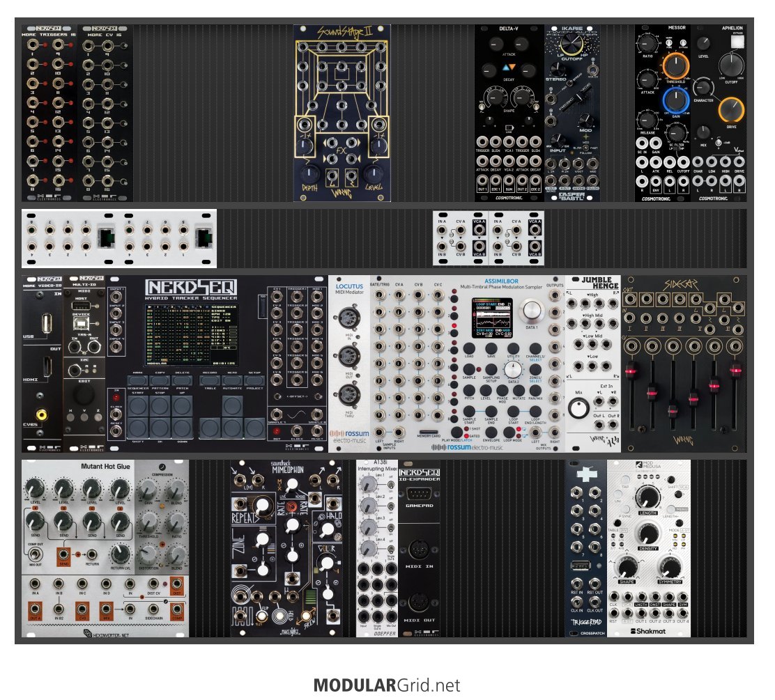Click the SoundStage II DEPTH knob
The width and height of the screenshot is (775, 700).
(309, 173)
